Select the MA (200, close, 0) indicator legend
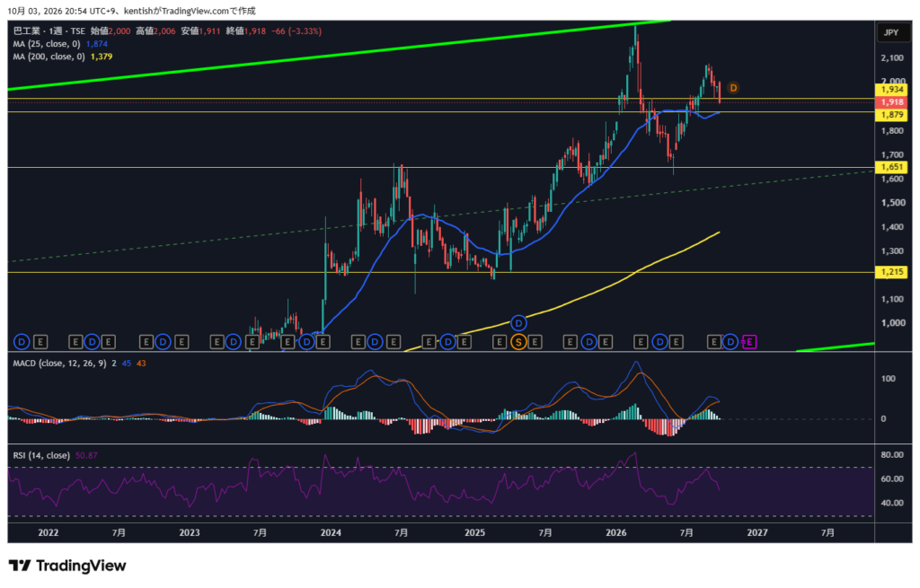The width and height of the screenshot is (920, 588). pyautogui.click(x=49, y=57)
